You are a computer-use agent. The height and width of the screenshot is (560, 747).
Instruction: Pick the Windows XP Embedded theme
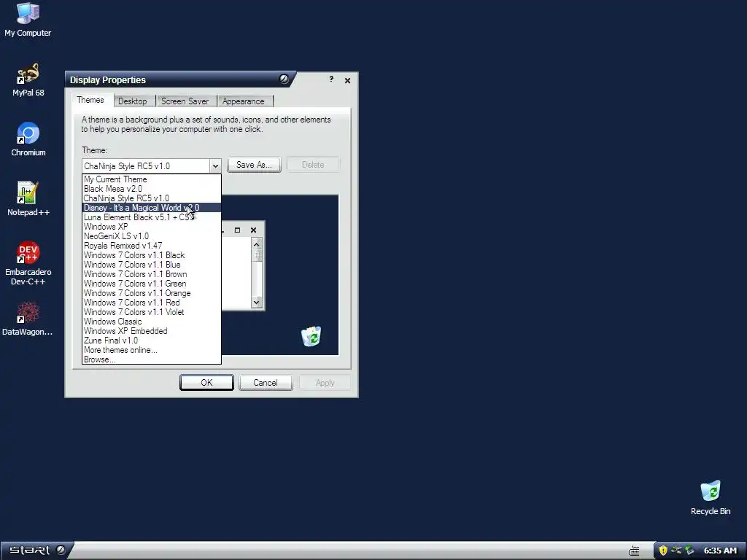[x=152, y=331]
